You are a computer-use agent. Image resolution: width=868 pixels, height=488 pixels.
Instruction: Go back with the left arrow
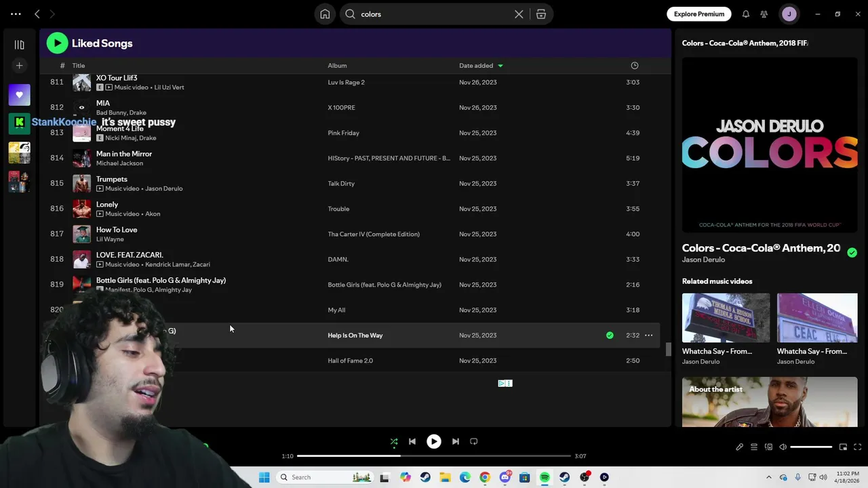pos(37,14)
